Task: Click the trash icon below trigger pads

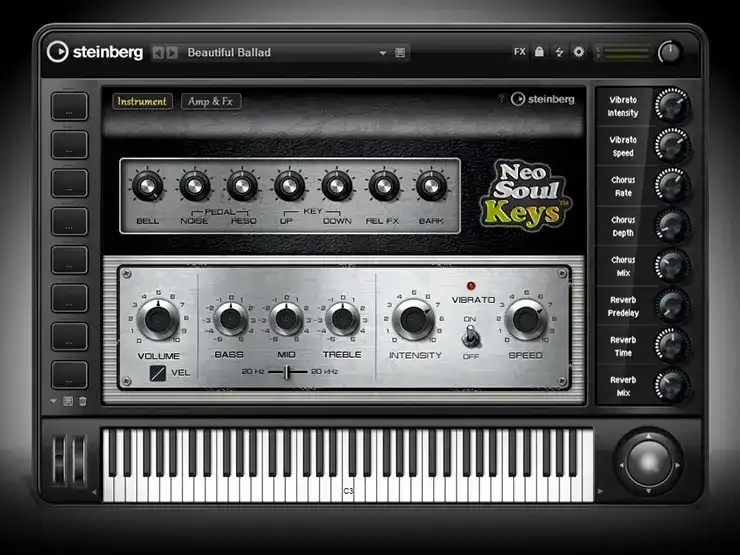Action: click(83, 401)
